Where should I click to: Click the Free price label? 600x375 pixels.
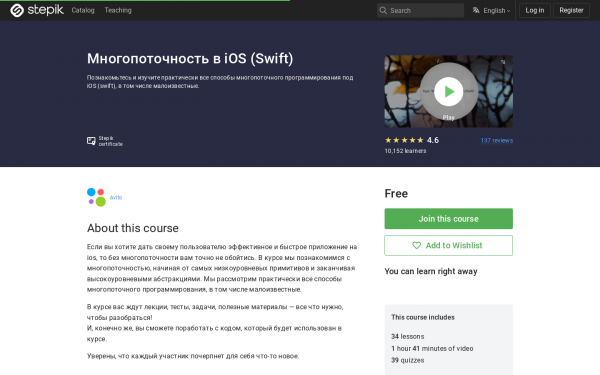pos(396,194)
